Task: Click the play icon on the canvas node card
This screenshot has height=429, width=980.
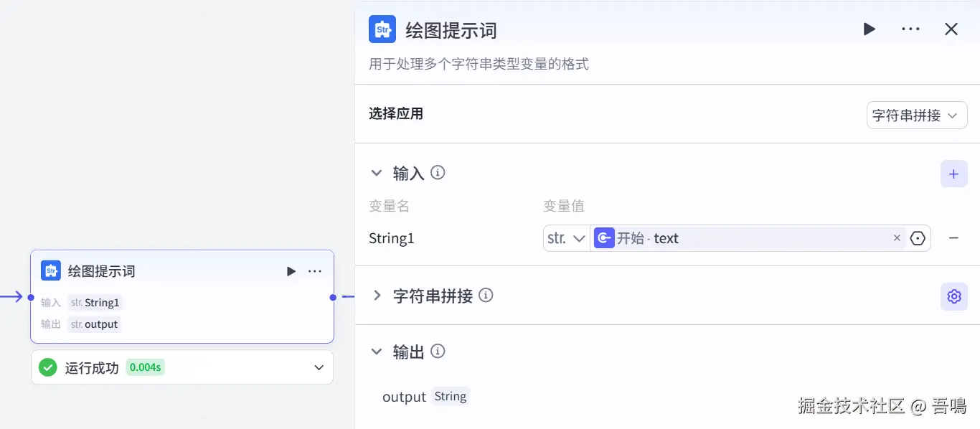Action: (x=291, y=271)
